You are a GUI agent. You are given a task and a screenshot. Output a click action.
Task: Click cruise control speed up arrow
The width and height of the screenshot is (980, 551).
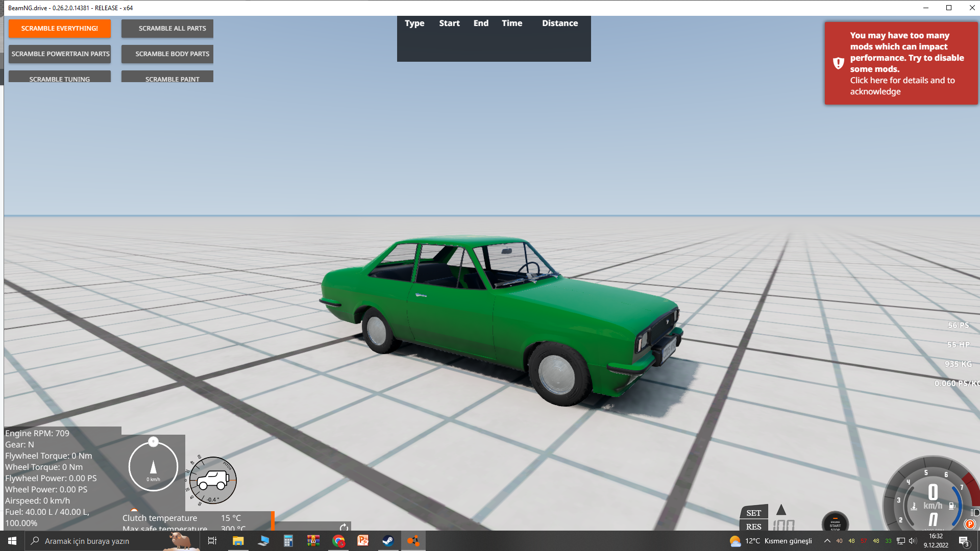(x=781, y=510)
